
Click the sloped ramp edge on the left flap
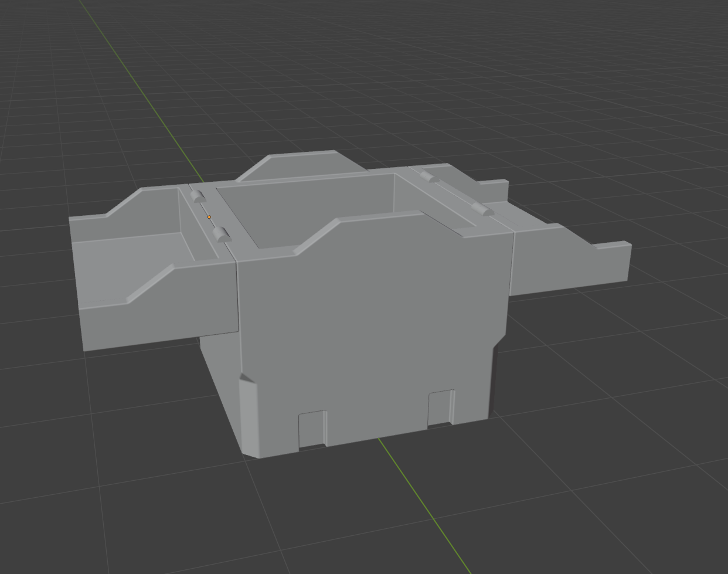click(149, 284)
